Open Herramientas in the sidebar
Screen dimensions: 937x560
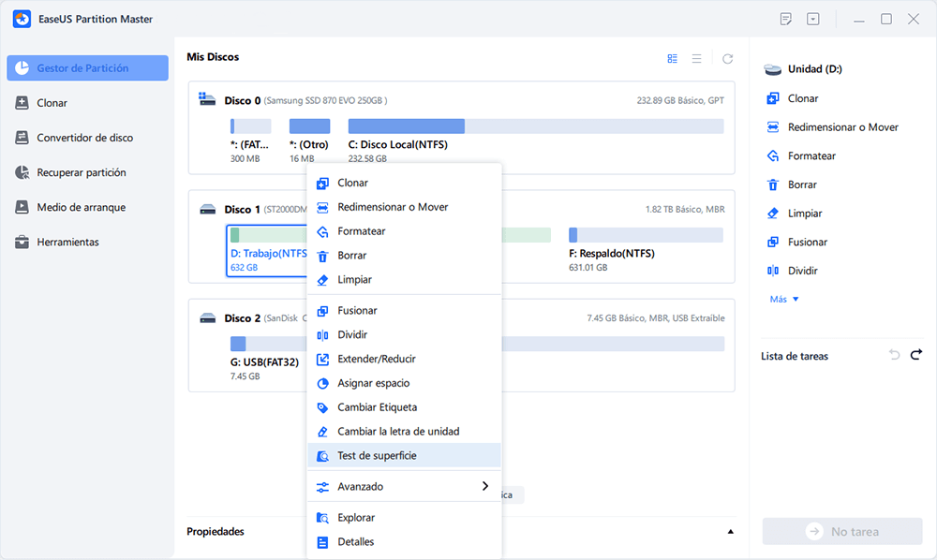(88, 242)
